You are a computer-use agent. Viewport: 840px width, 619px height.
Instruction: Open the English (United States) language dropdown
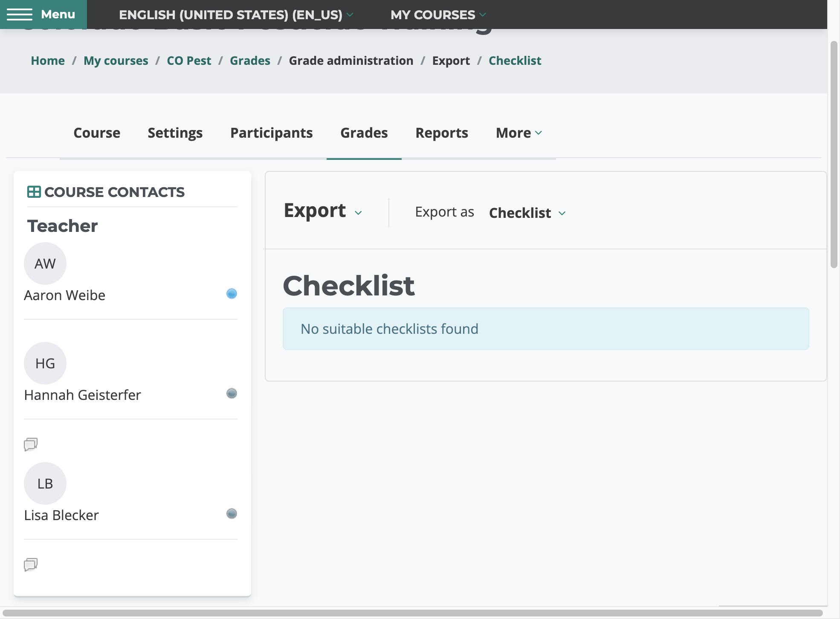pyautogui.click(x=236, y=14)
